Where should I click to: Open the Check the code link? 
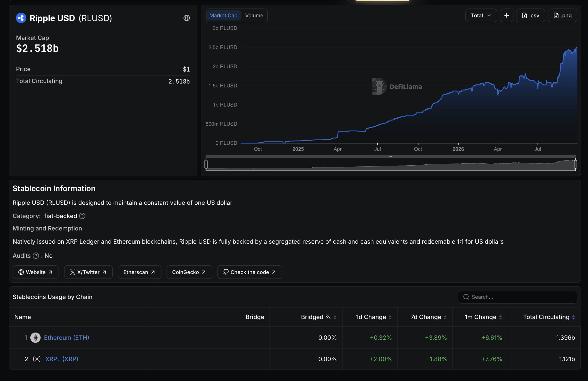pyautogui.click(x=250, y=272)
